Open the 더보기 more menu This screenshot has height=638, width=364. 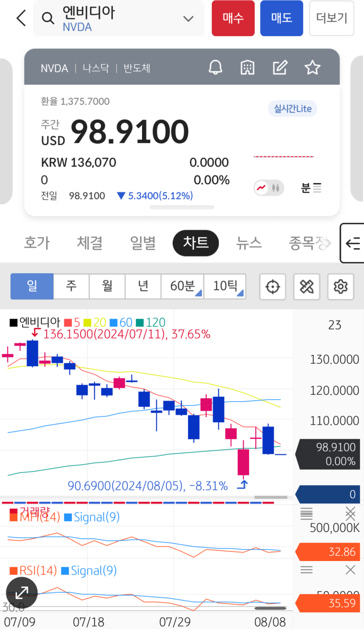tap(332, 18)
